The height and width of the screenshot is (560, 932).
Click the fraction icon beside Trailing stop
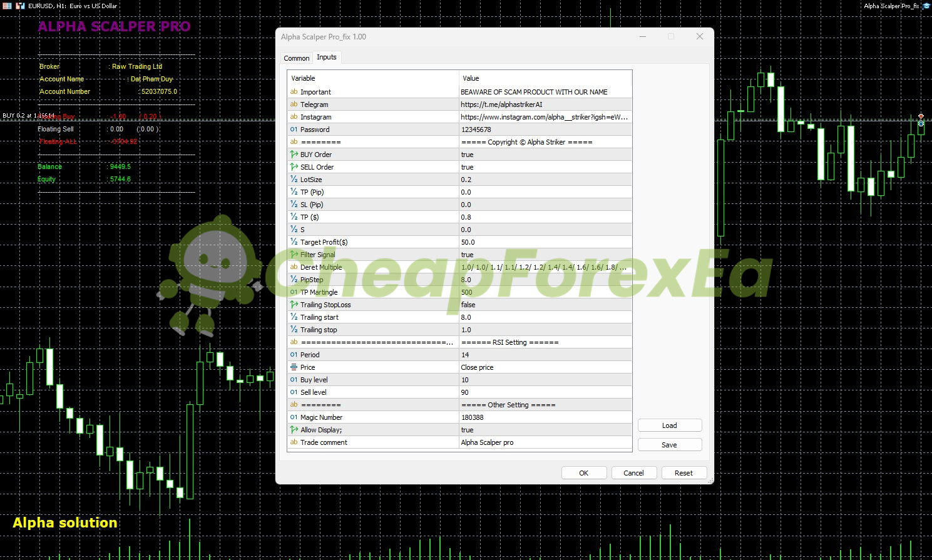click(294, 330)
